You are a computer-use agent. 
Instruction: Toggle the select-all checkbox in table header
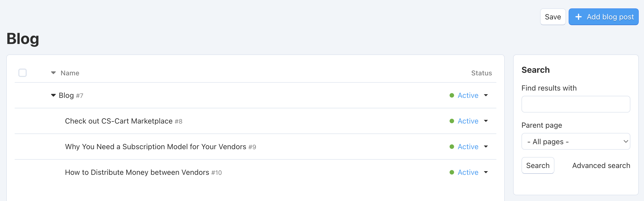23,73
